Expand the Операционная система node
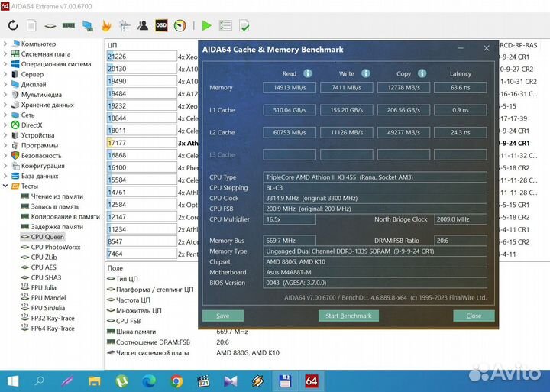 click(5, 64)
